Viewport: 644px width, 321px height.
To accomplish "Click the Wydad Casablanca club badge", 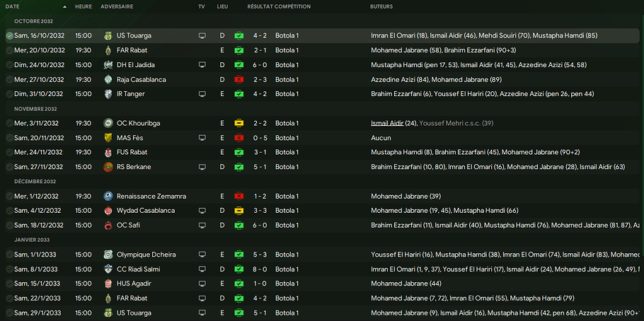I will [108, 211].
